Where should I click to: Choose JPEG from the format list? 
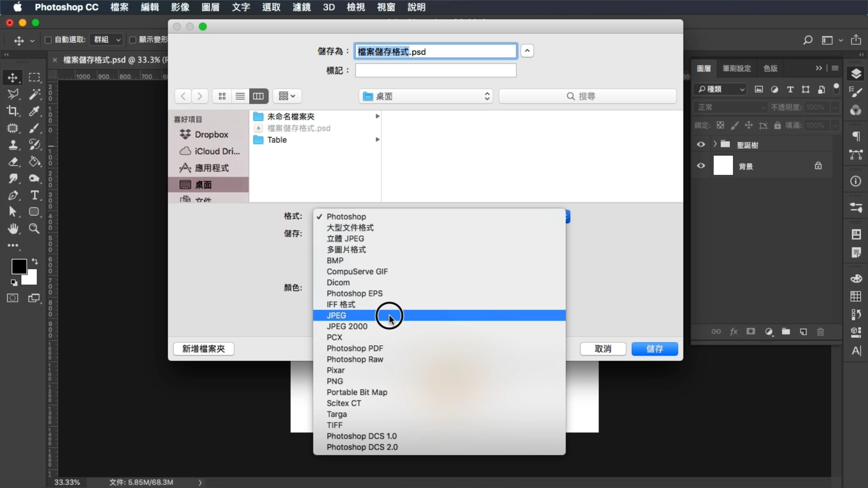pos(439,315)
